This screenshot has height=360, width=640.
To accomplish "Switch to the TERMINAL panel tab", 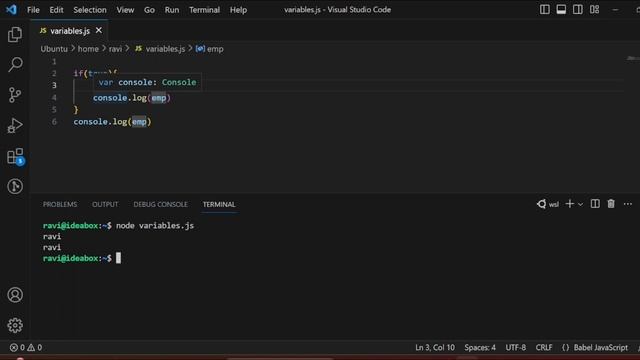I will point(219,204).
